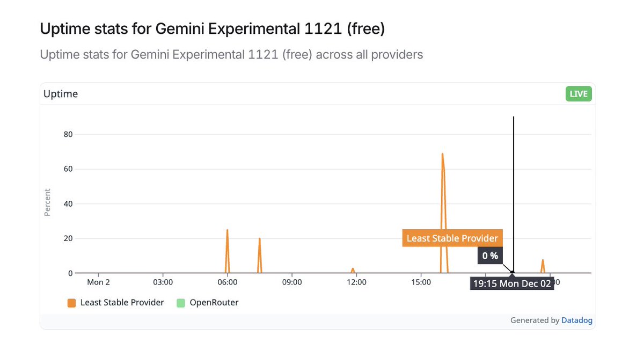Click the orange spike near 07:30
Image resolution: width=644 pixels, height=343 pixels.
pos(260,256)
